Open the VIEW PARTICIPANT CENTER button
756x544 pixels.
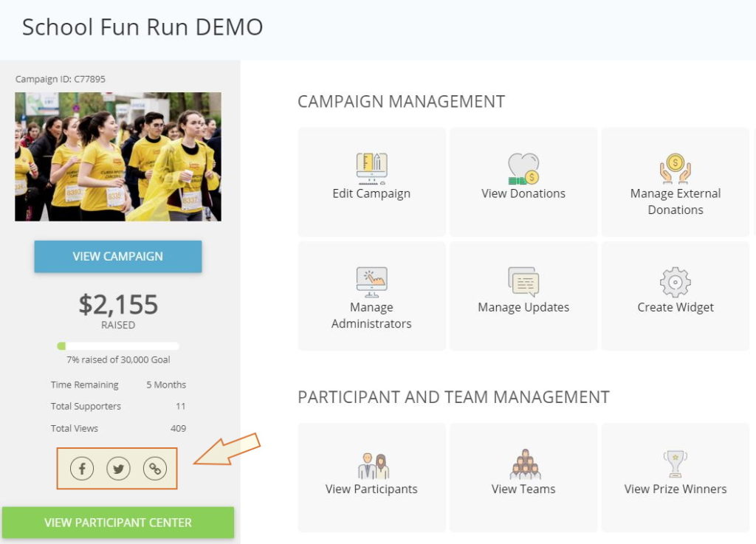click(x=117, y=522)
